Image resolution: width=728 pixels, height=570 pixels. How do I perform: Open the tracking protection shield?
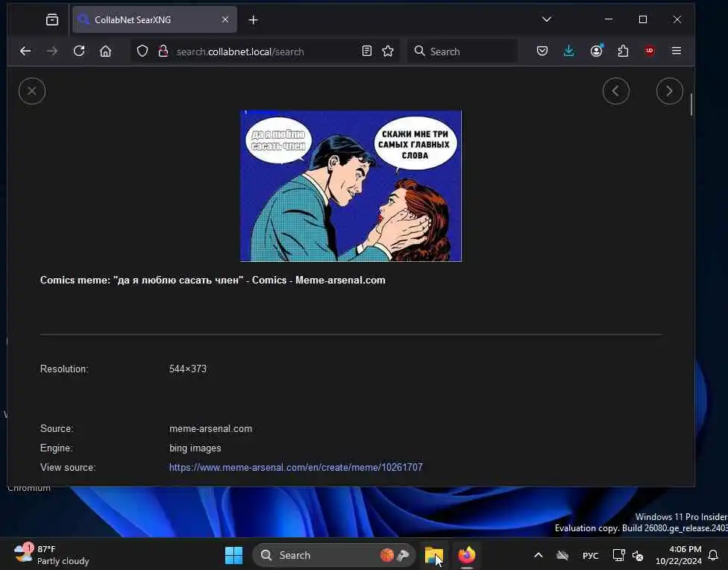[142, 51]
